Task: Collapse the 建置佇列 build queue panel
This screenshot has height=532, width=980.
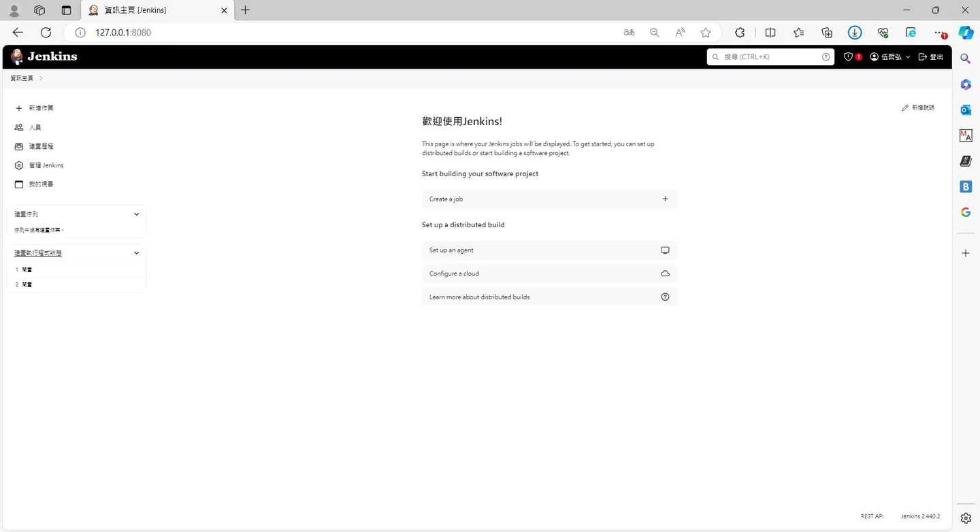Action: point(137,214)
